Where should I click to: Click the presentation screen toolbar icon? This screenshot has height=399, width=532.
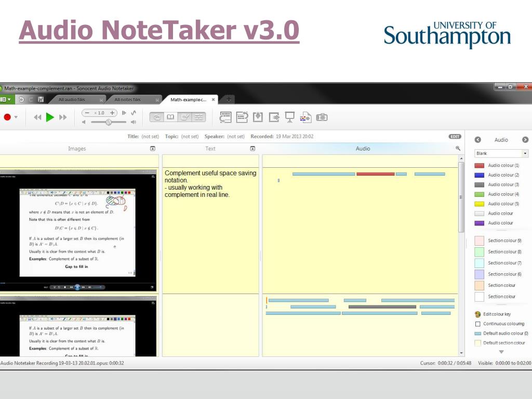tap(290, 117)
